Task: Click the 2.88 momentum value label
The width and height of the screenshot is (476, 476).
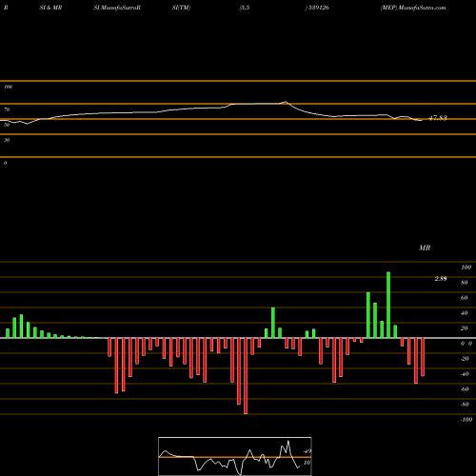Action: pos(441,279)
